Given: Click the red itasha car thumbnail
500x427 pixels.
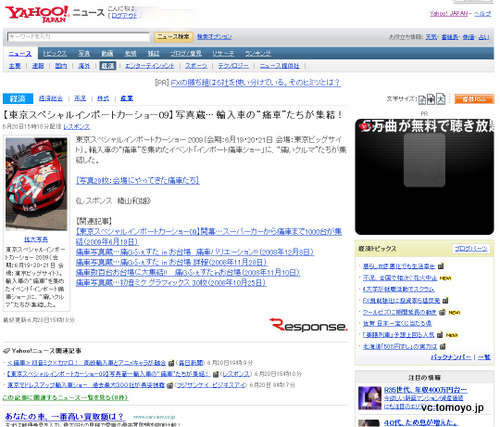Looking at the screenshot, I should tap(36, 184).
